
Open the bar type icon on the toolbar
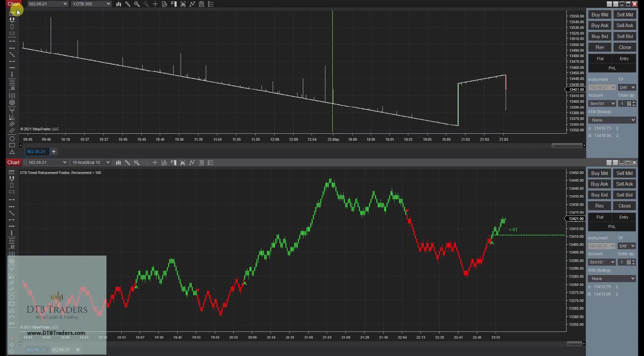[119, 4]
